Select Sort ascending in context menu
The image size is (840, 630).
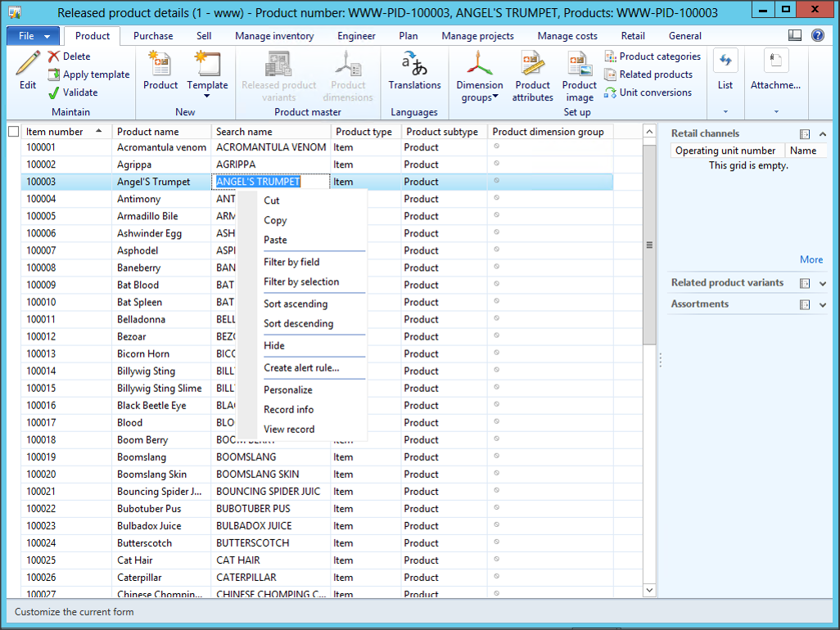click(x=296, y=304)
